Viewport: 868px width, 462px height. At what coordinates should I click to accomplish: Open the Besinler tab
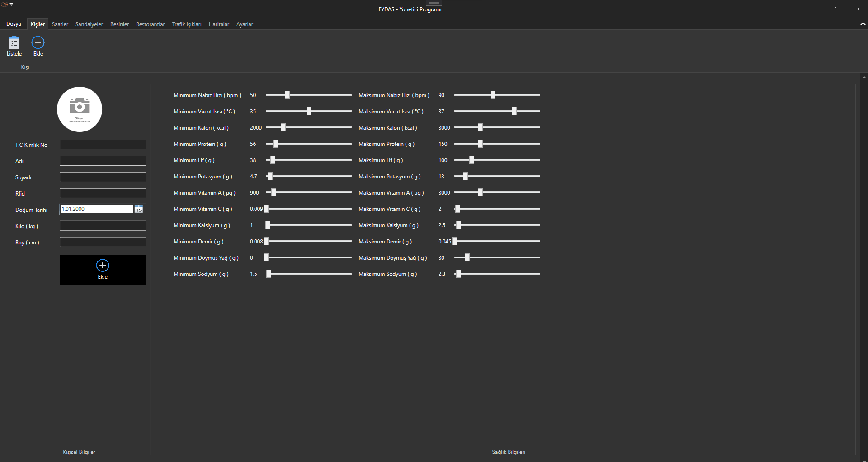pos(119,24)
